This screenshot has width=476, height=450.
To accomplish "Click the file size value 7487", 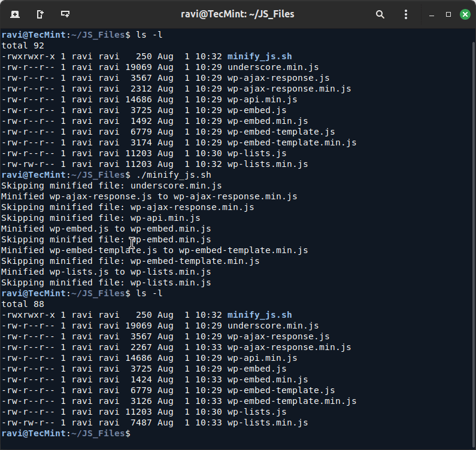I will (141, 422).
